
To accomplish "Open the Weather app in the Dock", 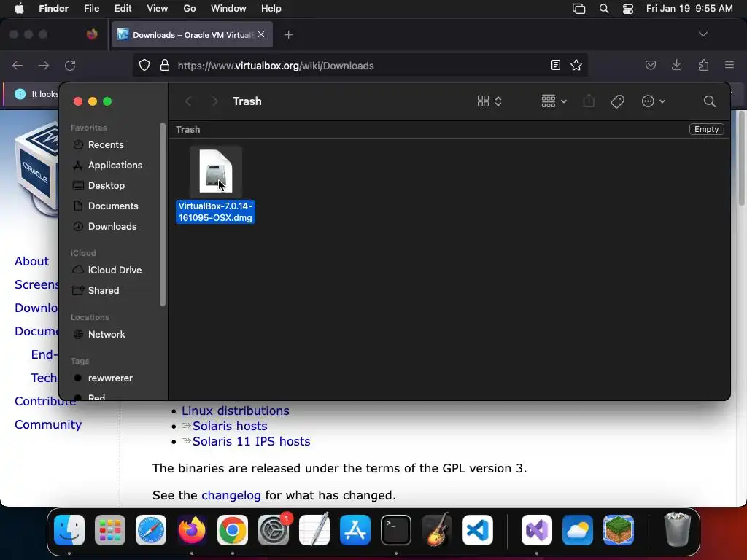I will 578,530.
